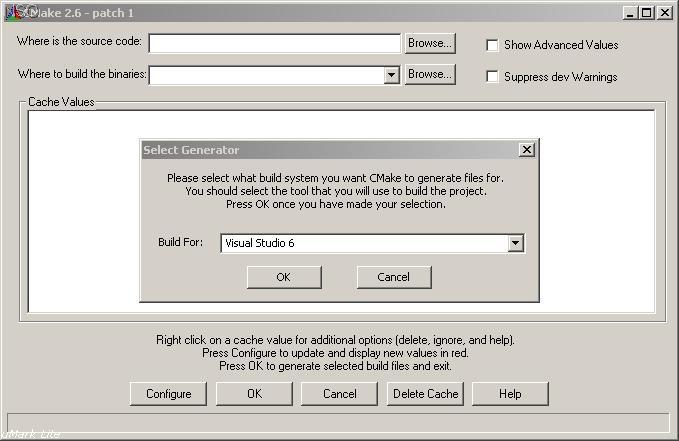
Task: Cancel the Select Generator dialog
Action: point(394,277)
